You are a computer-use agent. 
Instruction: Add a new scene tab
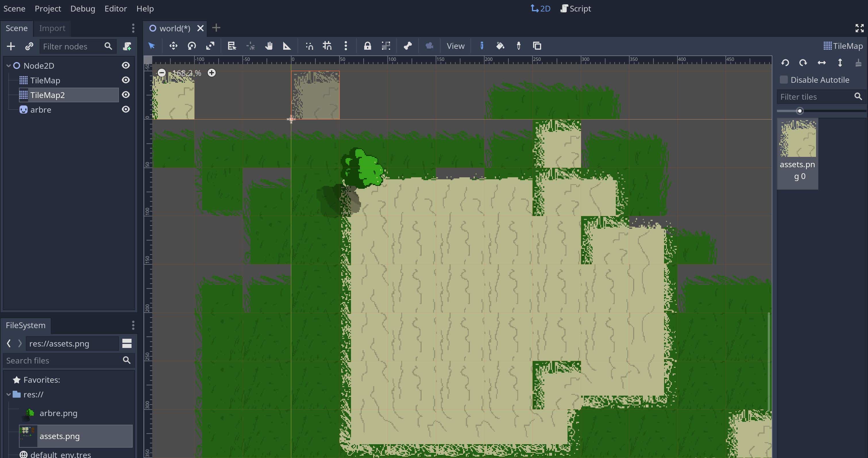tap(216, 28)
